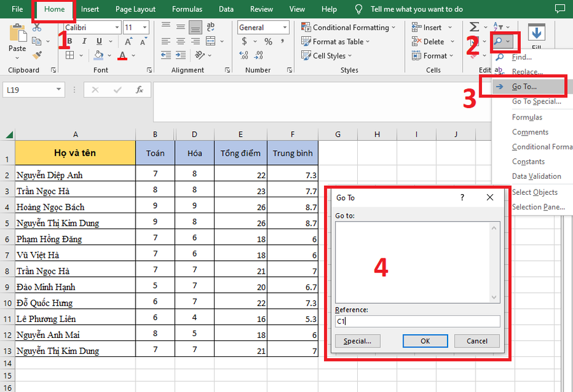
Task: Open the General number format dropdown
Action: (285, 27)
